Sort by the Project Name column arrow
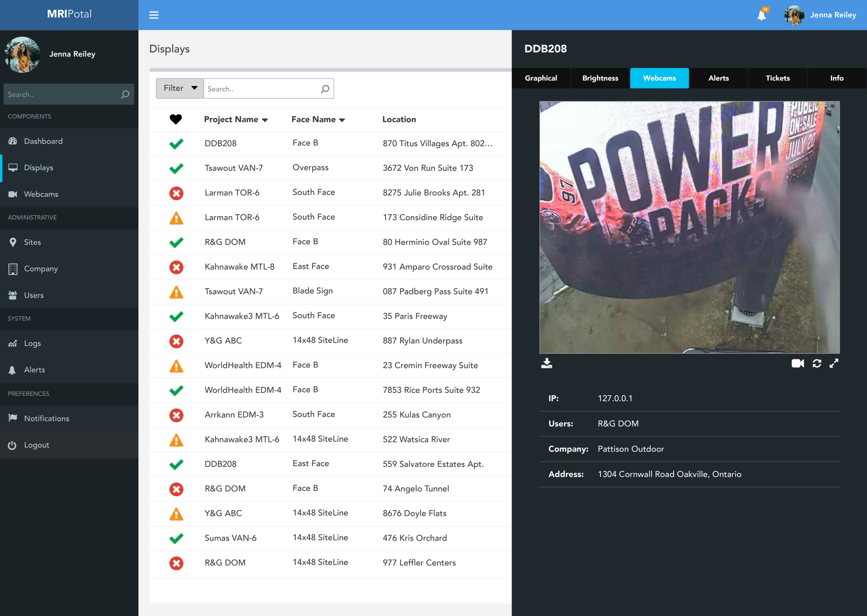Viewport: 867px width, 616px height. click(x=265, y=120)
